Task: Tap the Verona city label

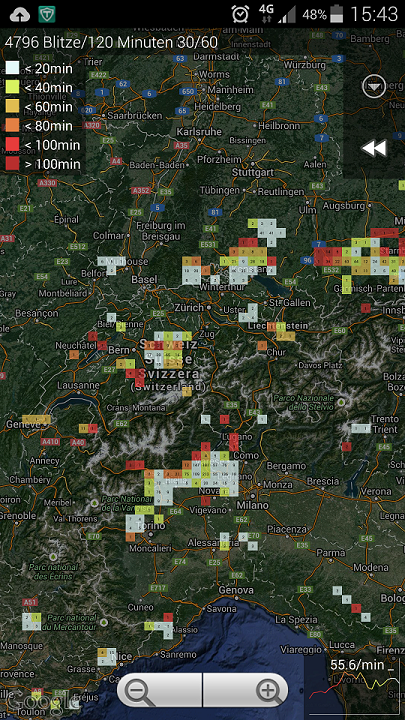Action: click(376, 491)
